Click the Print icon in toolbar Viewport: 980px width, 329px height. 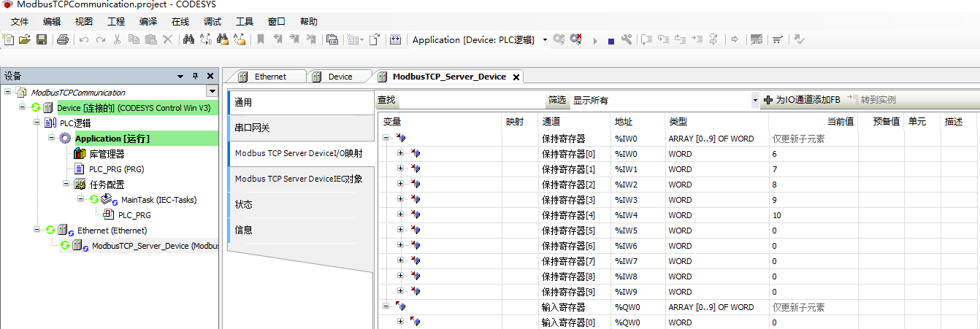click(63, 39)
